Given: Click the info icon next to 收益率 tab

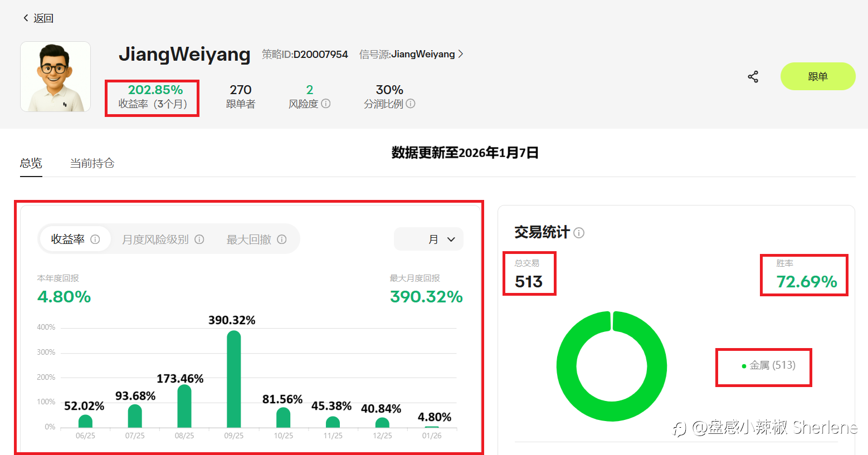Looking at the screenshot, I should click(95, 239).
